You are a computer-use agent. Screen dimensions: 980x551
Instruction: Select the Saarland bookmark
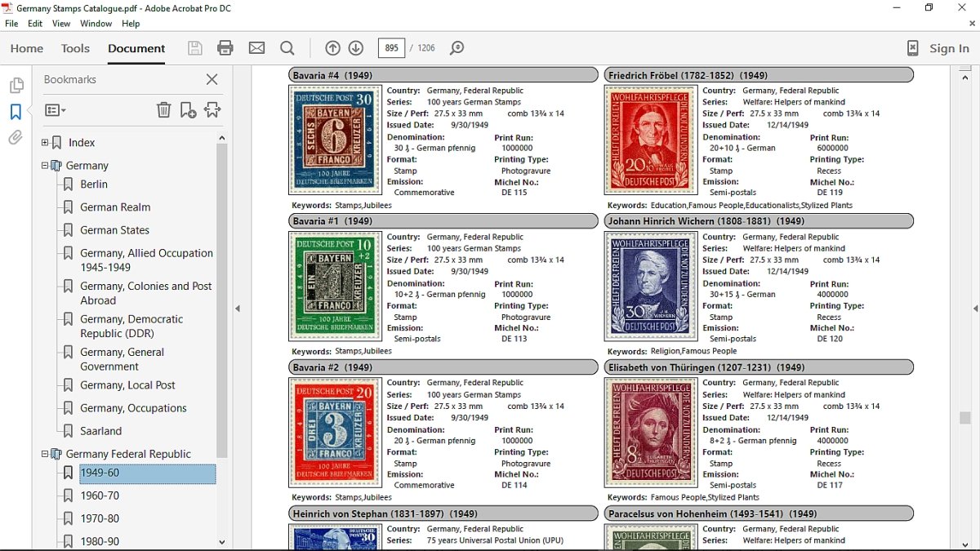[x=102, y=430]
